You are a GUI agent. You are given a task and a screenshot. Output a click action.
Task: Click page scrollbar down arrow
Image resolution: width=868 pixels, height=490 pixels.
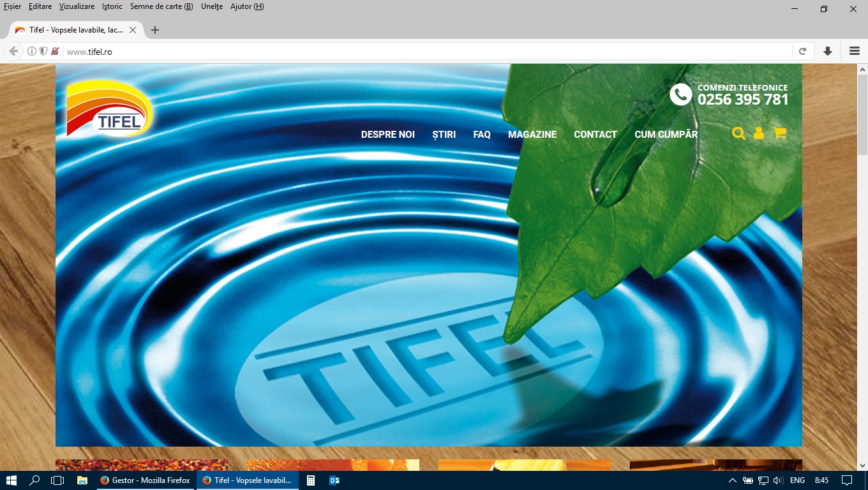coord(862,465)
